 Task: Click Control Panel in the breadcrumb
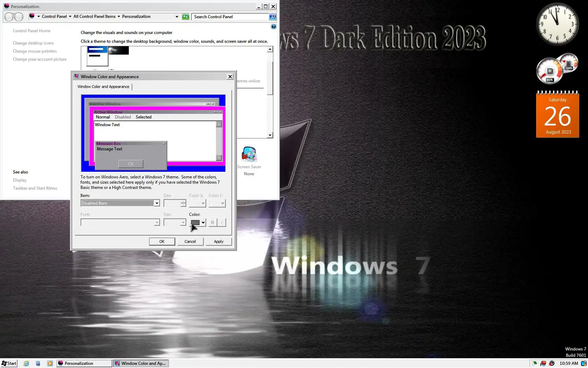click(54, 16)
